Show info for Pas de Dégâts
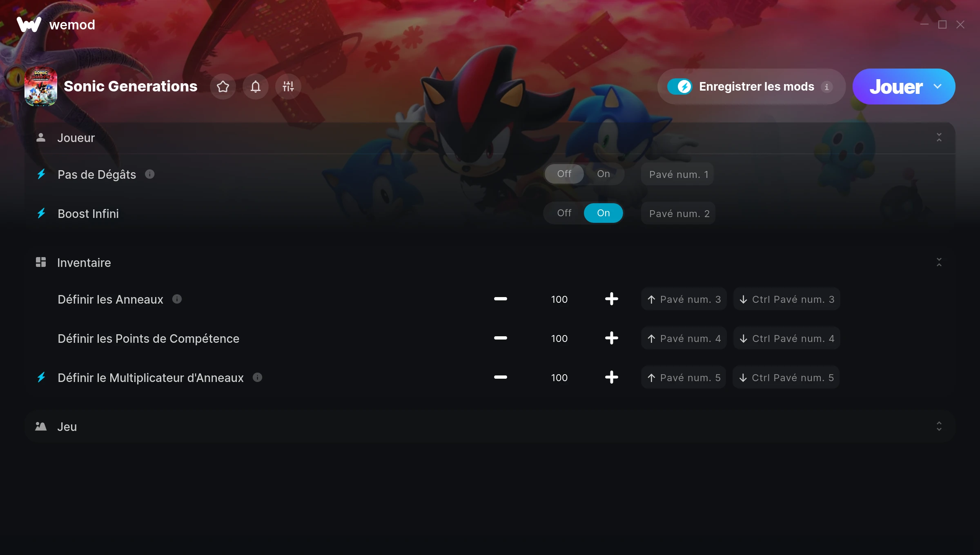Screen dimensions: 980x555 coord(150,174)
